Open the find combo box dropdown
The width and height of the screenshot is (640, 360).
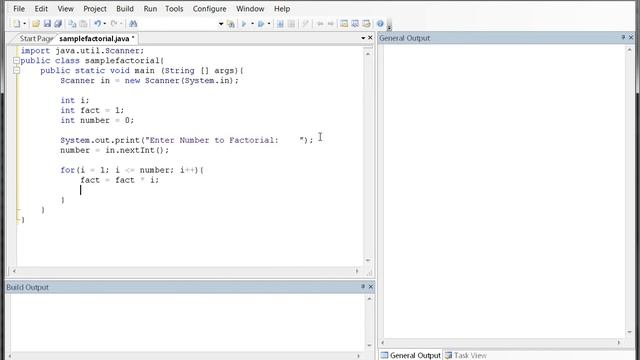click(221, 24)
